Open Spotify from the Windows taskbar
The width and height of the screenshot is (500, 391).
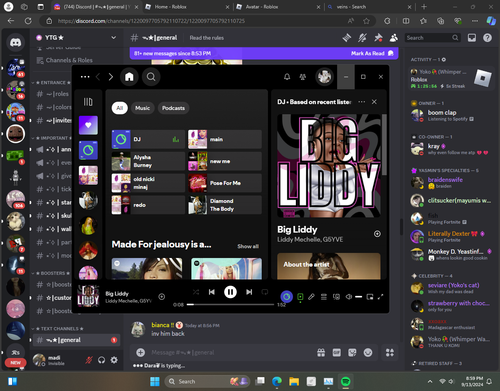pos(345,381)
